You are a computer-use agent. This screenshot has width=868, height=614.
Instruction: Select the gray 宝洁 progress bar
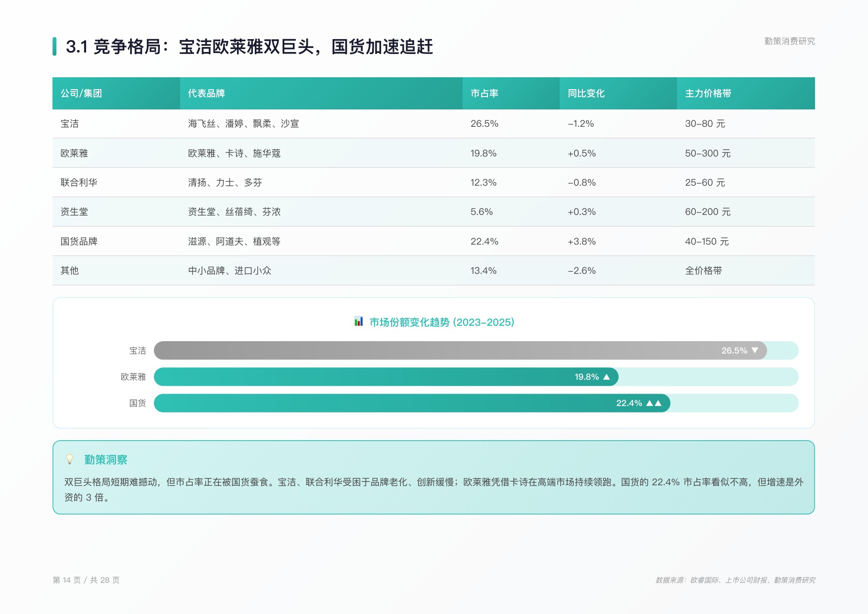[x=460, y=351]
